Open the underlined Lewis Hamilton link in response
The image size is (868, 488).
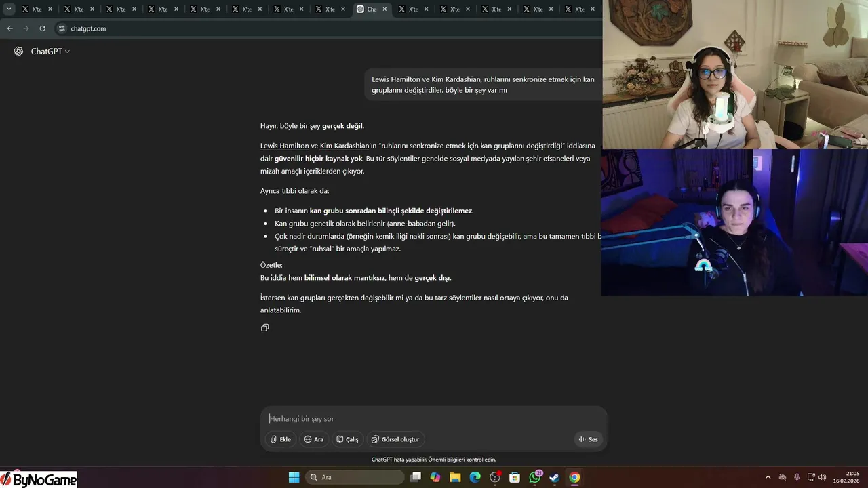[284, 146]
